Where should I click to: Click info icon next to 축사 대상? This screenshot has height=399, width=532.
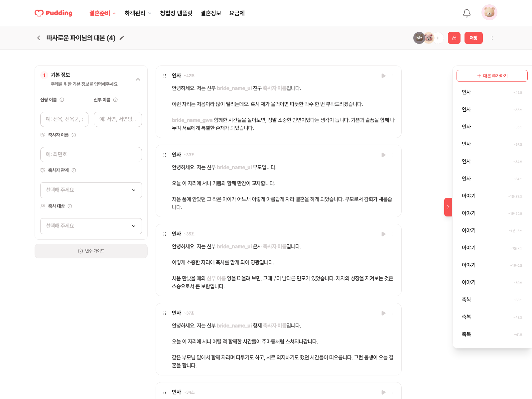tap(70, 206)
